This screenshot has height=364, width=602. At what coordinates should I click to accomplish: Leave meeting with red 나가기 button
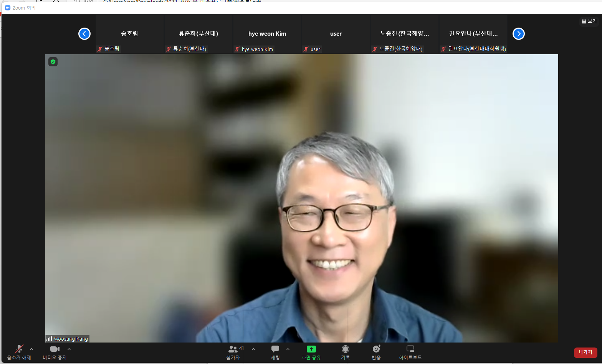pyautogui.click(x=585, y=352)
